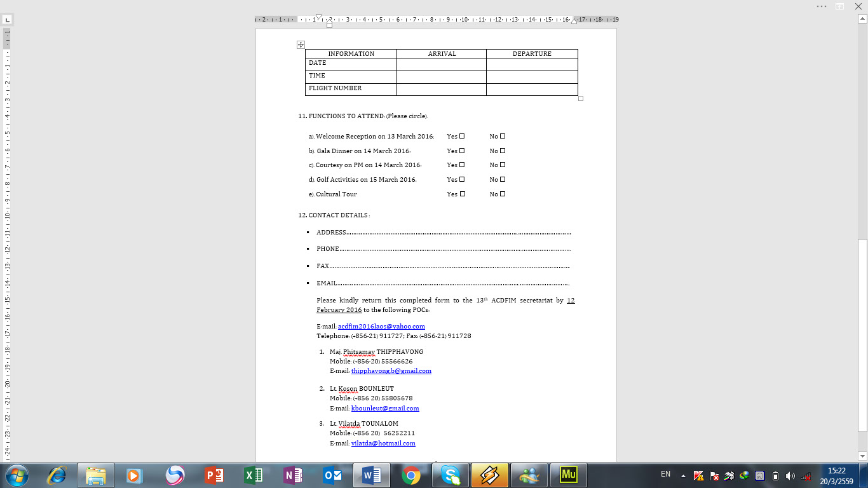The height and width of the screenshot is (488, 868).
Task: Open PowerPoint from the taskbar
Action: pyautogui.click(x=214, y=475)
